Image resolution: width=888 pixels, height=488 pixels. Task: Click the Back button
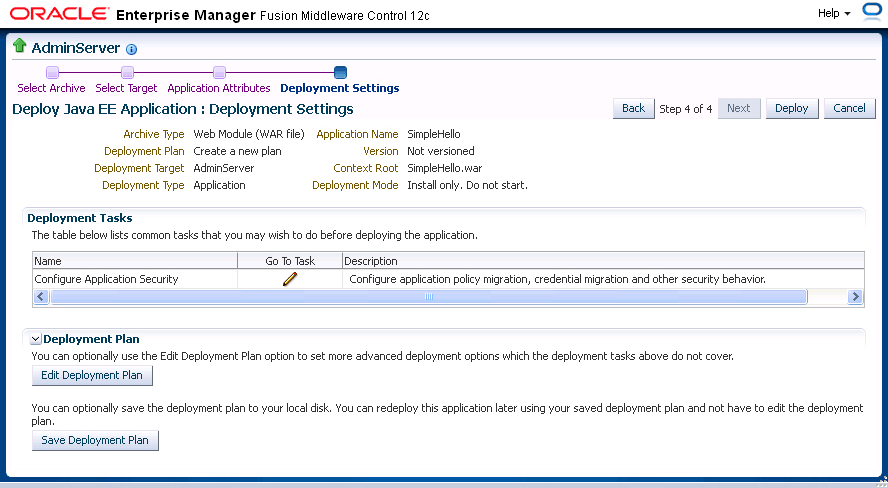tap(634, 108)
